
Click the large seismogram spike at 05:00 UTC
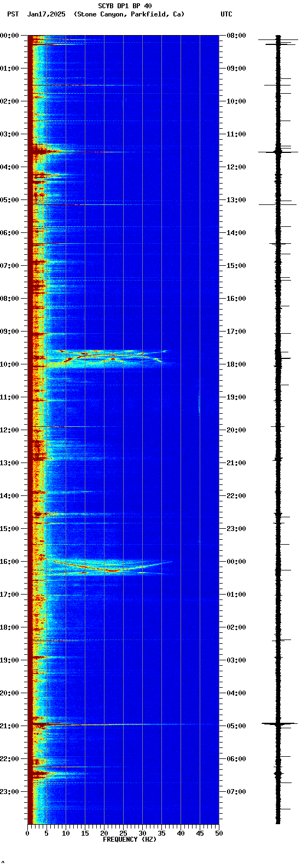pyautogui.click(x=278, y=724)
